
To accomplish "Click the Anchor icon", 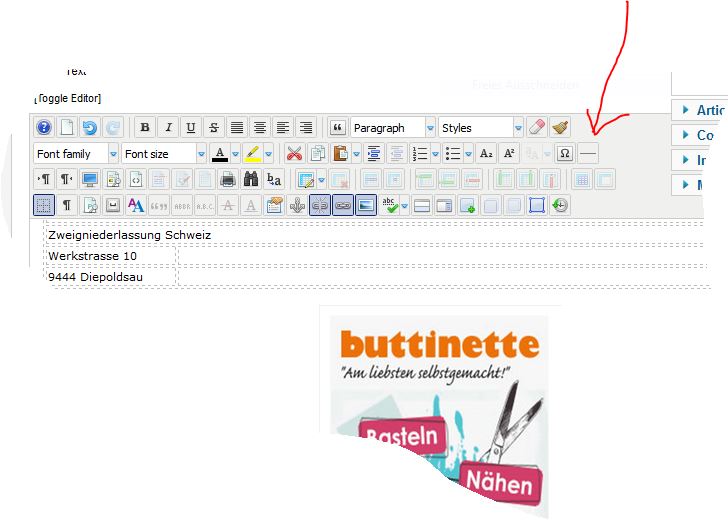I will pyautogui.click(x=297, y=205).
